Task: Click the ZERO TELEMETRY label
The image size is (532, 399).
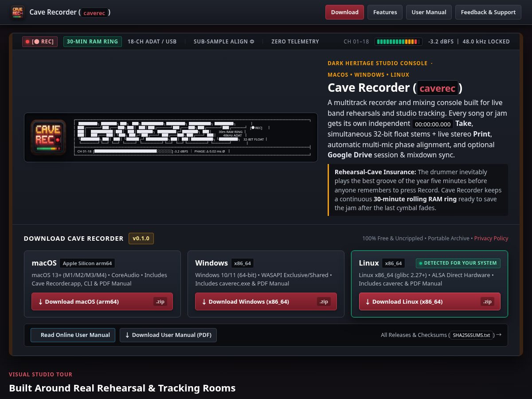Action: click(295, 42)
